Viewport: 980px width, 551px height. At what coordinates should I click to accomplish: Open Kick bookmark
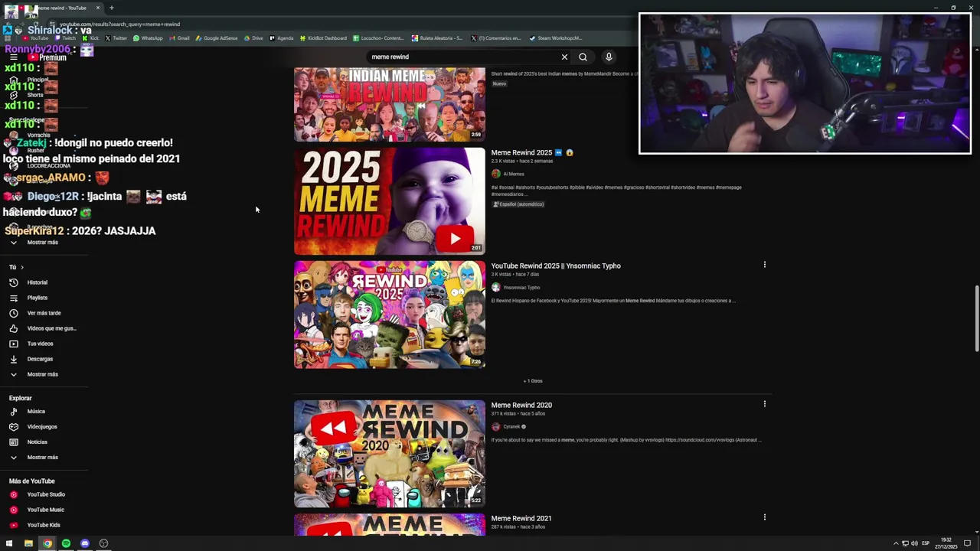coord(90,37)
